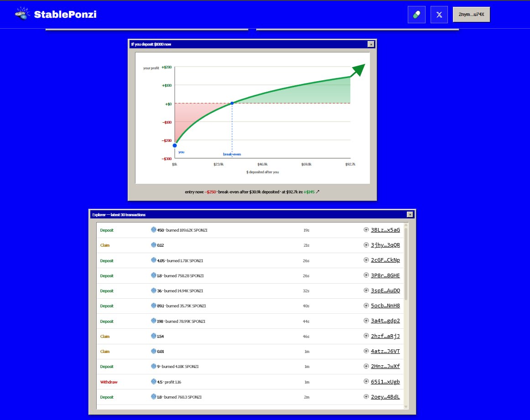Open address link 3spE…AuDQ

tap(385, 290)
